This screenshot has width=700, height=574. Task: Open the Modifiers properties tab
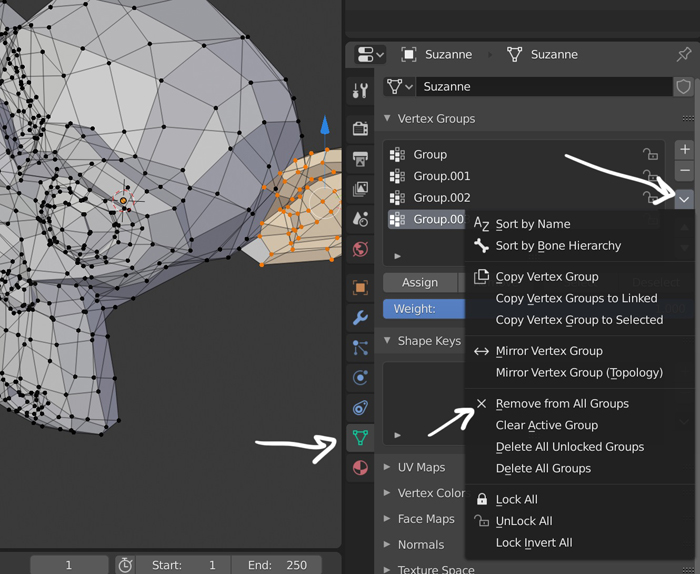point(360,317)
